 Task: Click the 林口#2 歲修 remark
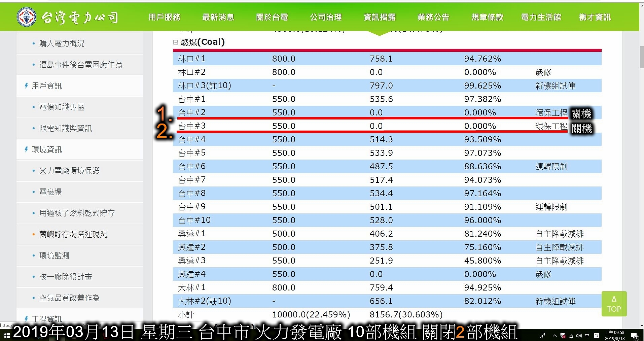(x=543, y=72)
